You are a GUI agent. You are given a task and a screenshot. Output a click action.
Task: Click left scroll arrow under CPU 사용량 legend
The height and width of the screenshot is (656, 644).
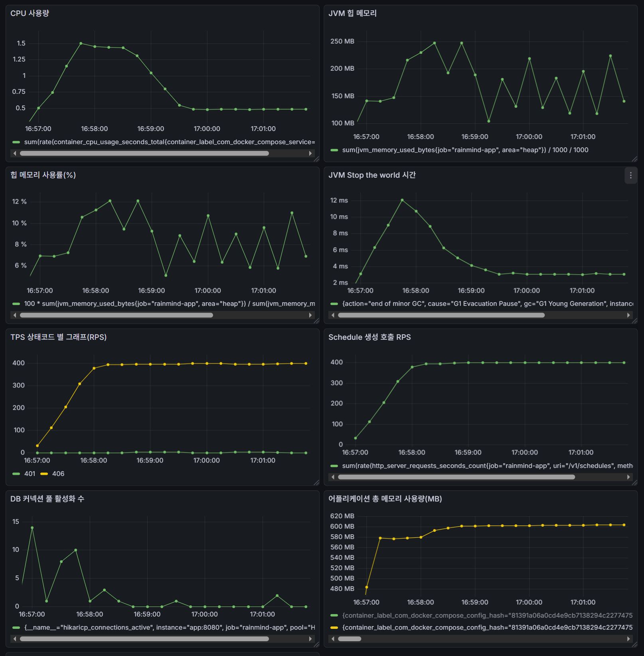click(x=15, y=153)
